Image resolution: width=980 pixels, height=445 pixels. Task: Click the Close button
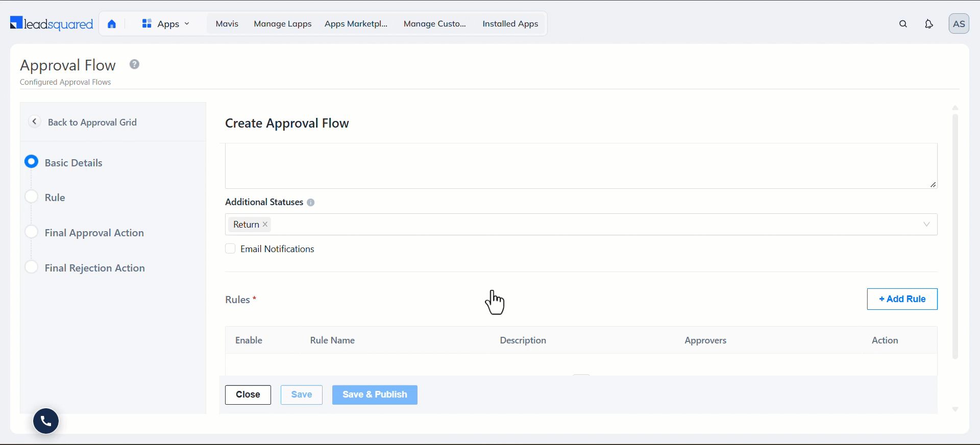coord(248,394)
